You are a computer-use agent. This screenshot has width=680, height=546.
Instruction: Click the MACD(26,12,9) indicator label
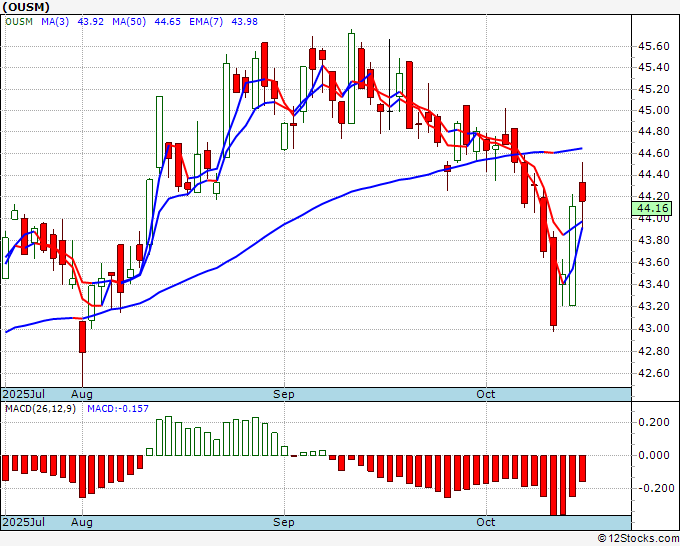pyautogui.click(x=40, y=409)
